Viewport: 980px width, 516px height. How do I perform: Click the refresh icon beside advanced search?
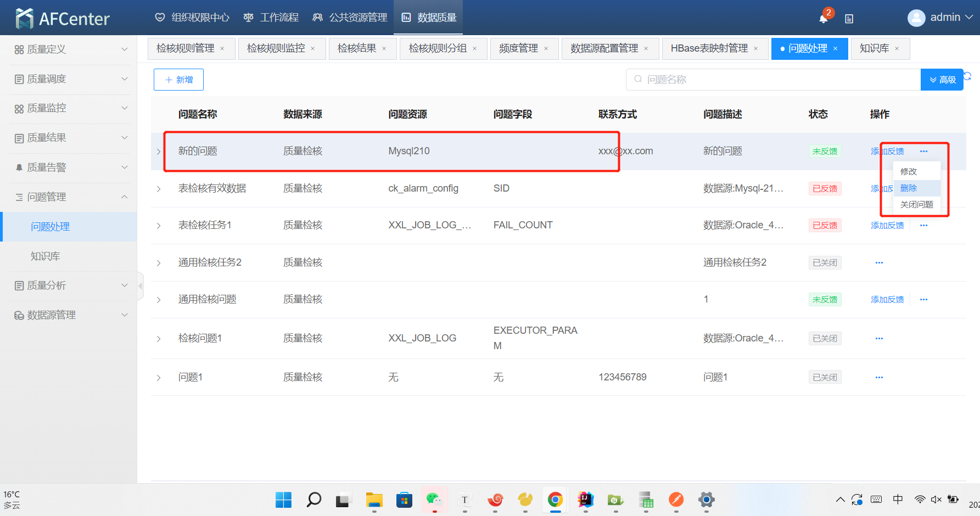(968, 76)
